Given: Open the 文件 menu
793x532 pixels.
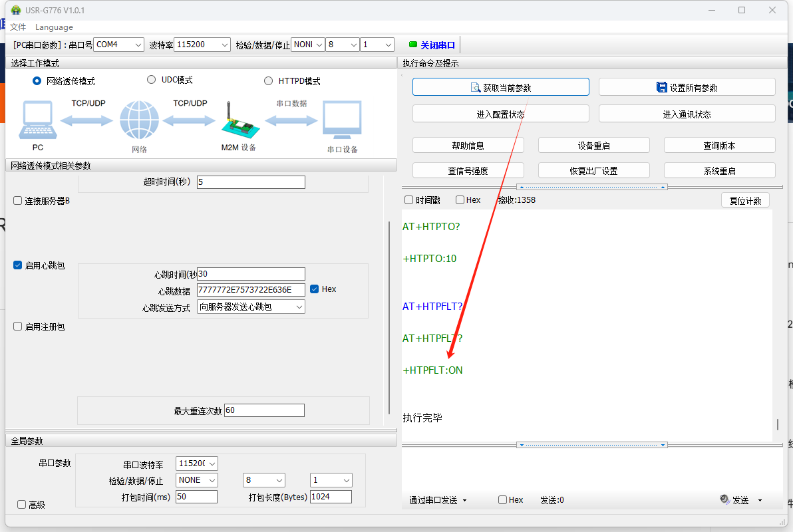Looking at the screenshot, I should point(18,27).
